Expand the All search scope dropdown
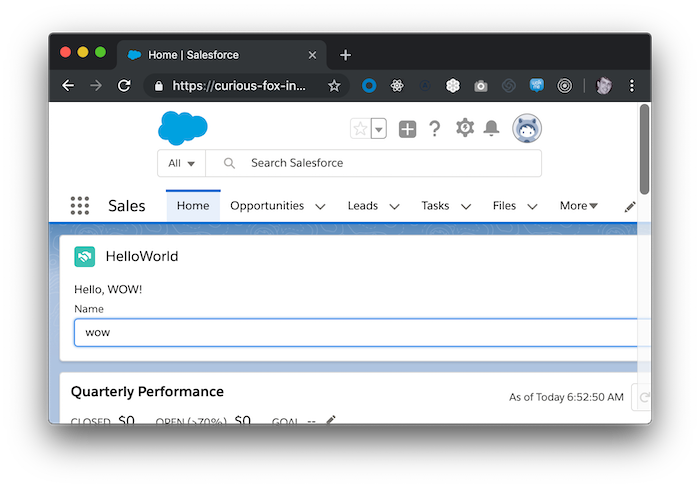The height and width of the screenshot is (488, 700). coord(181,163)
